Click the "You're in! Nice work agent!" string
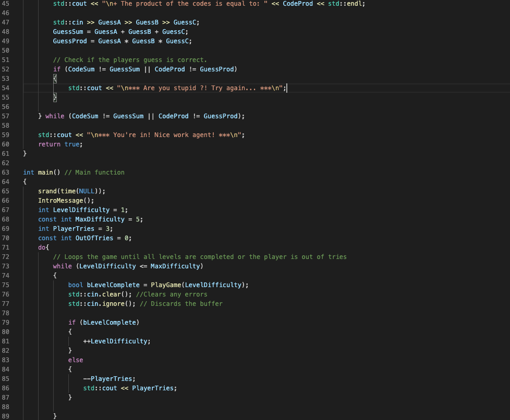Viewport: 510px width, 420px height. tap(164, 135)
